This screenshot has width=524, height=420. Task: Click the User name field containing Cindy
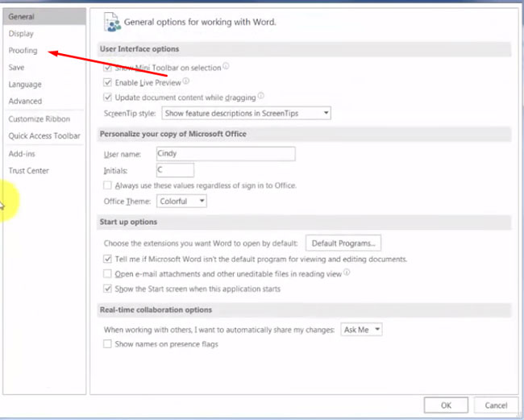[x=226, y=154]
